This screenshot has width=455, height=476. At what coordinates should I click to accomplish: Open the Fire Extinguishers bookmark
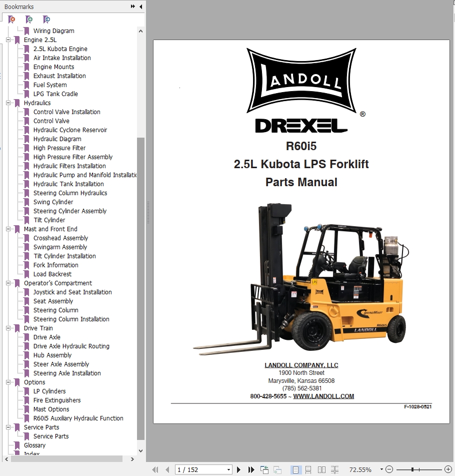(x=57, y=400)
